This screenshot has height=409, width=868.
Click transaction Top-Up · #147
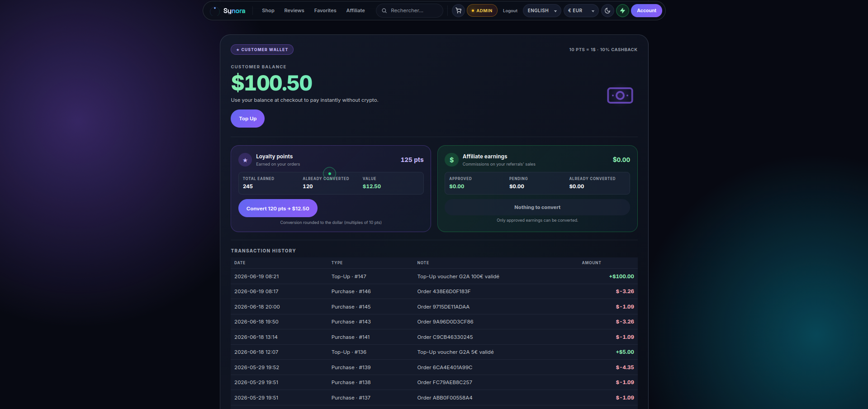(349, 276)
